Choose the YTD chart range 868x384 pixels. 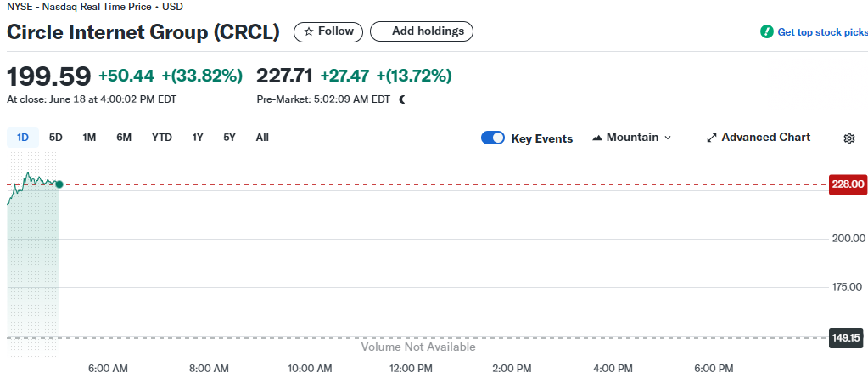162,138
